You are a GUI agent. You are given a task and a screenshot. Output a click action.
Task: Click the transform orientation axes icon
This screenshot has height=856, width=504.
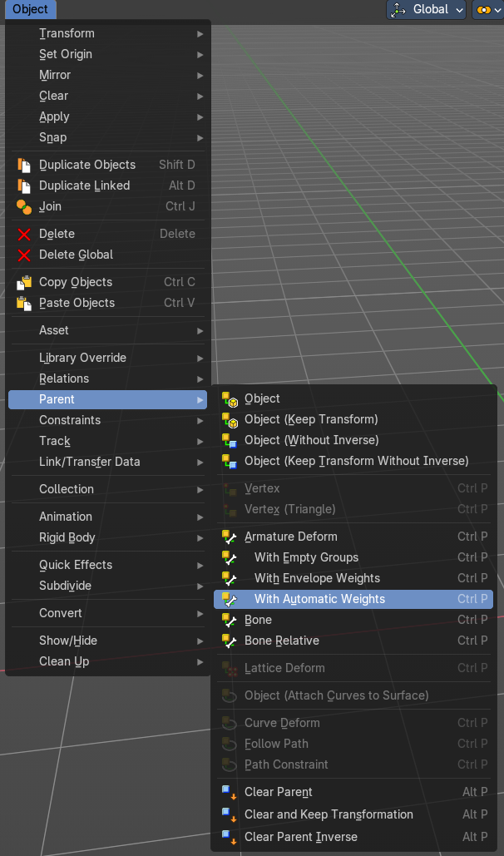click(x=398, y=9)
